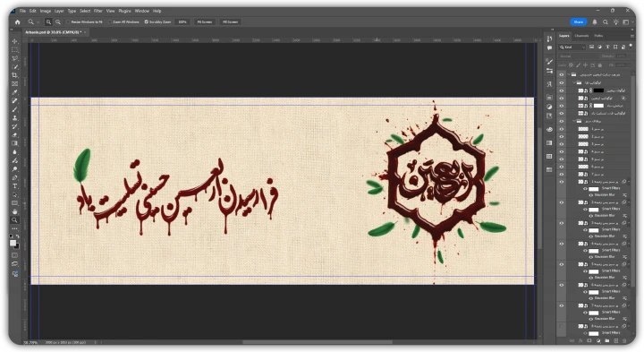Screen dimensions: 644x352
Task: Enable Zoom All Windows checkbox
Action: tap(110, 21)
